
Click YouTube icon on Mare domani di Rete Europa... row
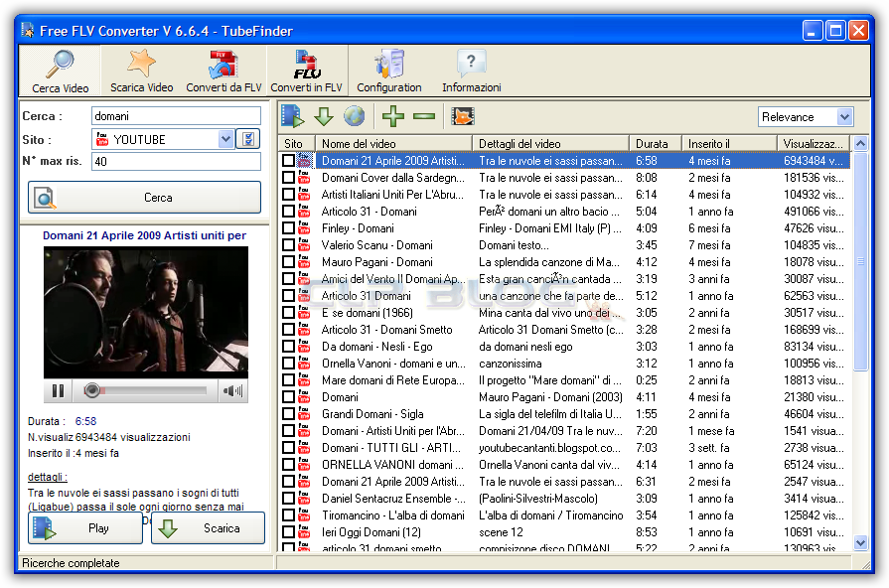click(x=304, y=380)
